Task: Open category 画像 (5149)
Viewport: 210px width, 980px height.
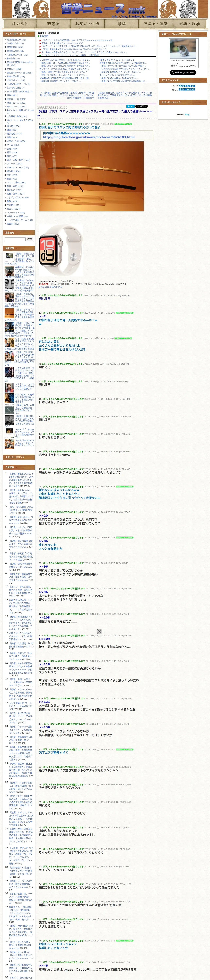Action: 12,137
